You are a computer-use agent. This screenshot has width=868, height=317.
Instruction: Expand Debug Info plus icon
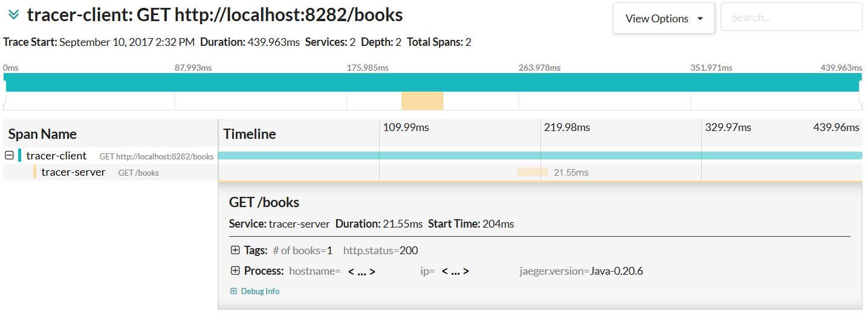(234, 291)
